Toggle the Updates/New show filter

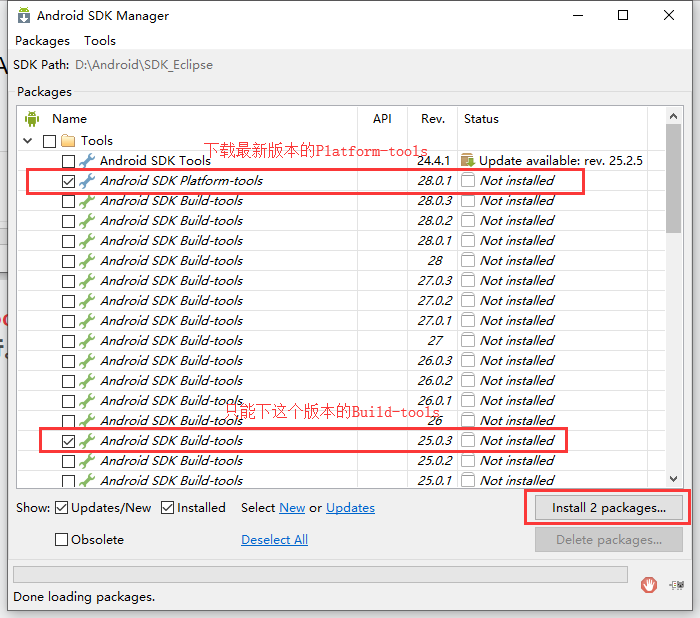(x=62, y=508)
